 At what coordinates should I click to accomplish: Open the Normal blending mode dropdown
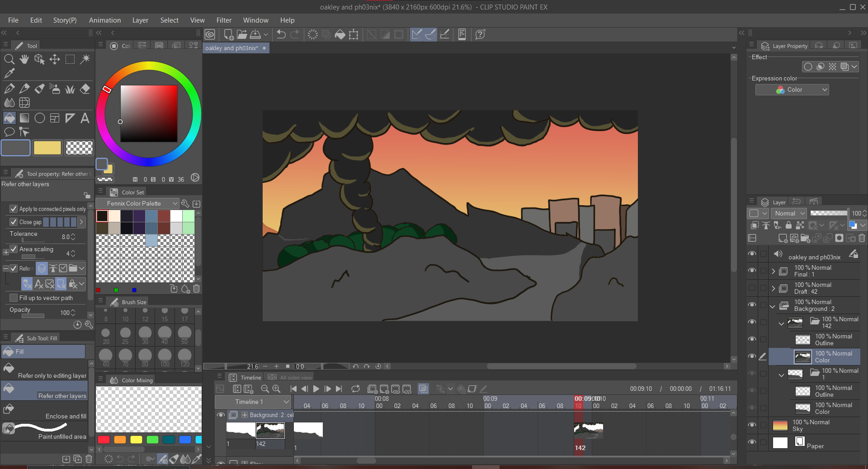click(788, 213)
